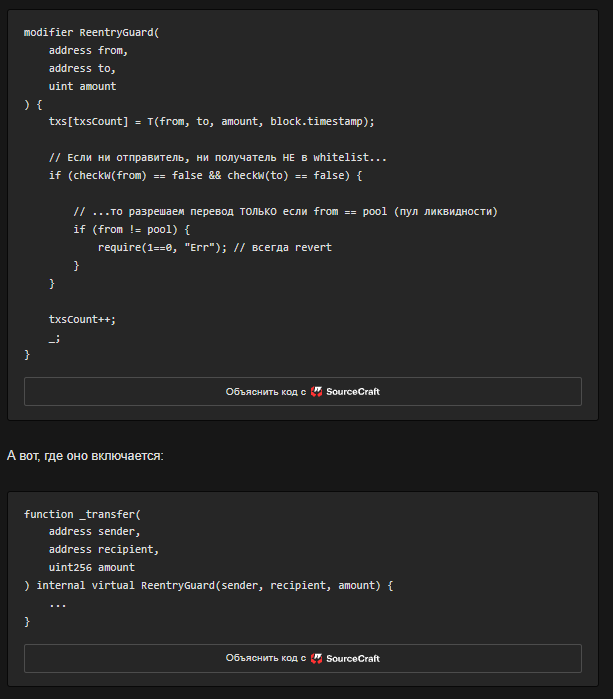Click the 'function _transfer(' declaration line
The image size is (613, 699).
(82, 514)
